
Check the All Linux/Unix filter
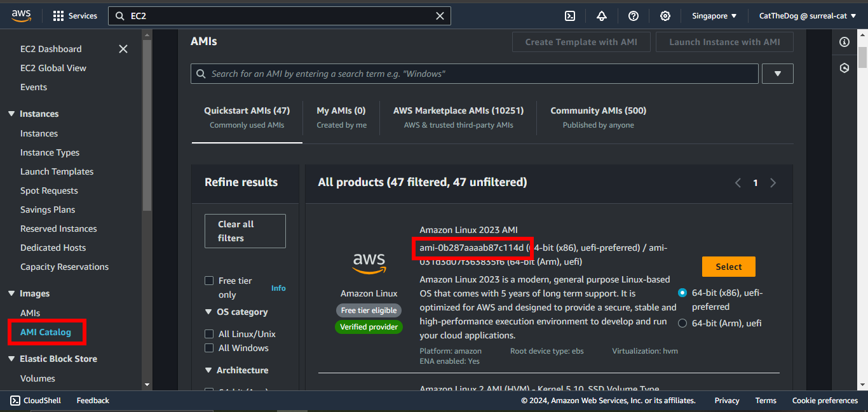tap(209, 334)
